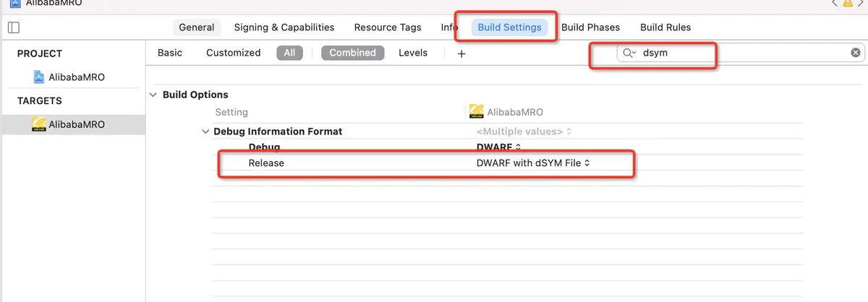Switch to Signing & Capabilities tab

click(284, 27)
